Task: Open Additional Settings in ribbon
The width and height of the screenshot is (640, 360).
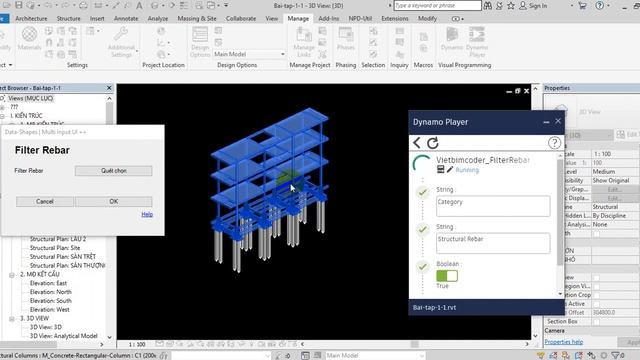Action: (x=121, y=42)
